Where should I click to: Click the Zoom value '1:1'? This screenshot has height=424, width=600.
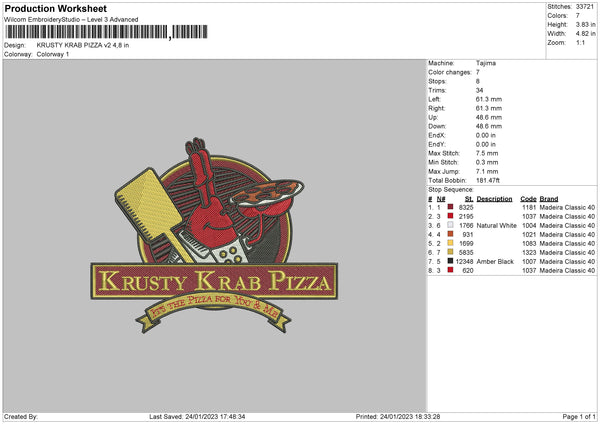580,42
